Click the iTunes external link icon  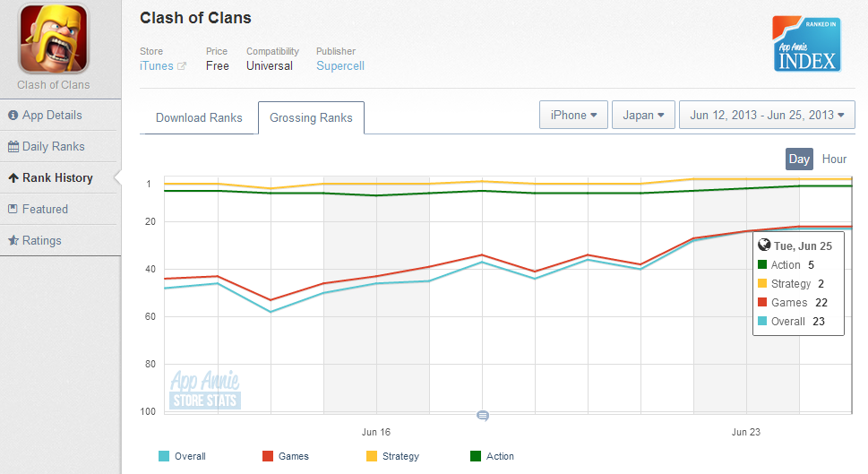182,66
